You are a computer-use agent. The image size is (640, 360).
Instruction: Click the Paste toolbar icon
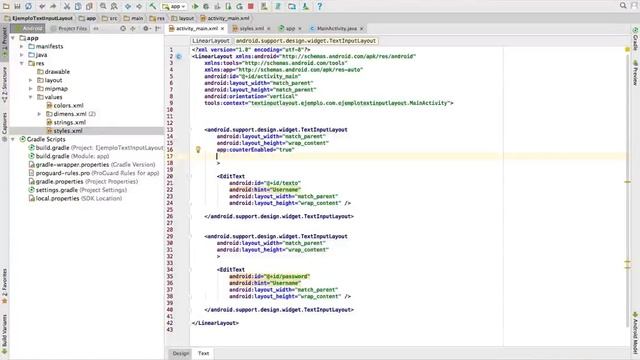point(89,6)
